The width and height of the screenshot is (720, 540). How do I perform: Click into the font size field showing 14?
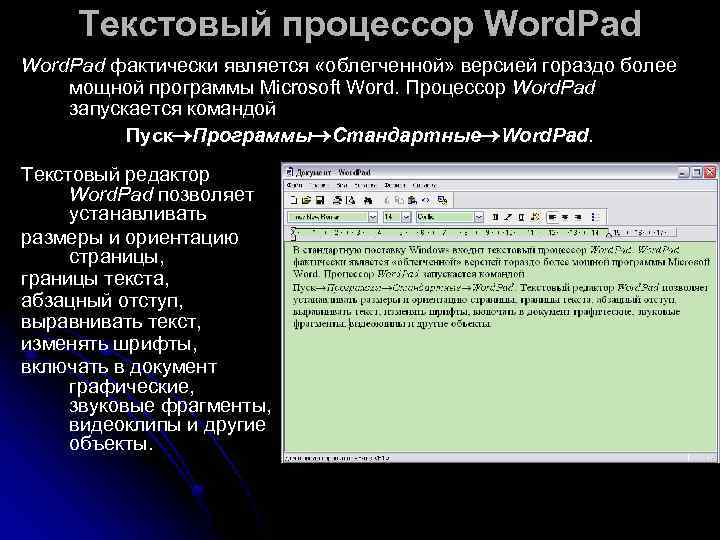click(392, 217)
